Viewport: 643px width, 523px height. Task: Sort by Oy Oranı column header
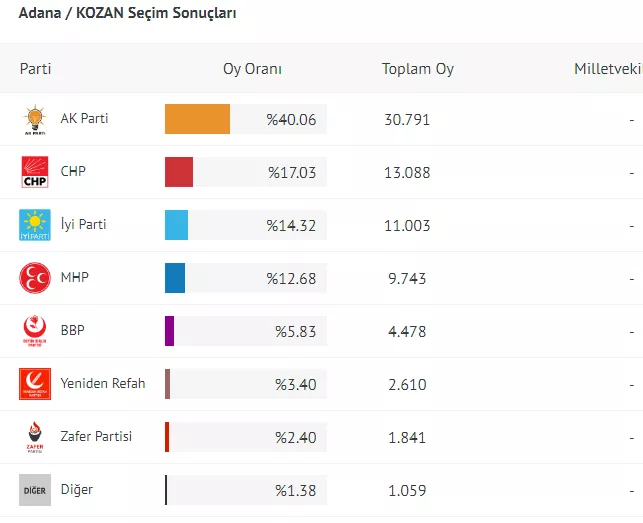(252, 70)
